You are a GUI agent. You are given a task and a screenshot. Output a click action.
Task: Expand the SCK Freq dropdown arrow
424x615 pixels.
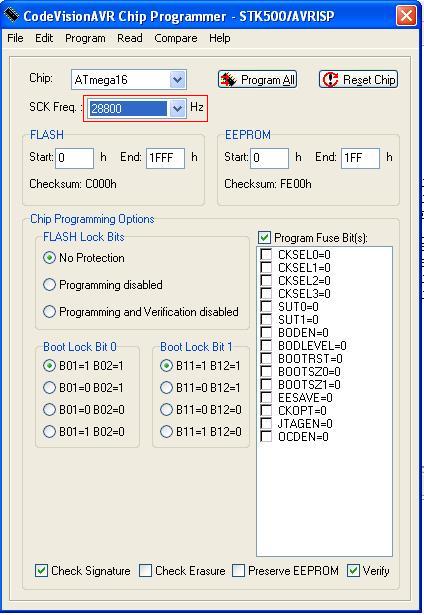point(177,108)
